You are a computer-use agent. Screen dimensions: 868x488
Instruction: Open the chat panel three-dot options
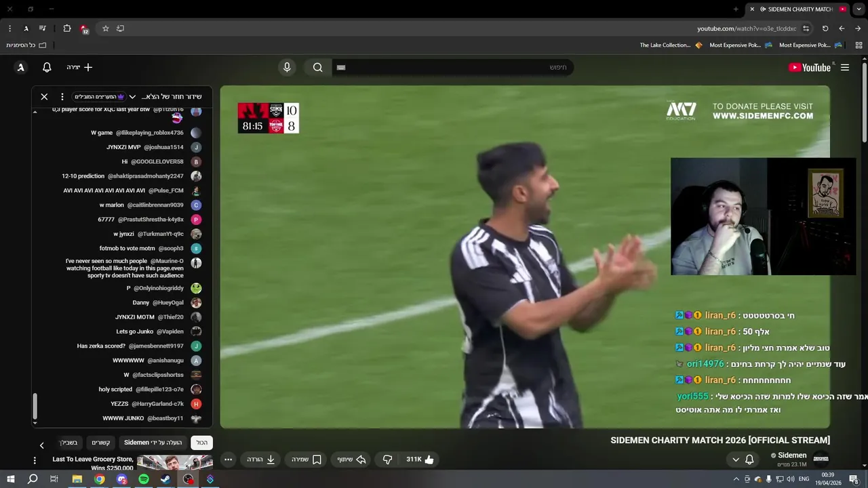coord(62,97)
